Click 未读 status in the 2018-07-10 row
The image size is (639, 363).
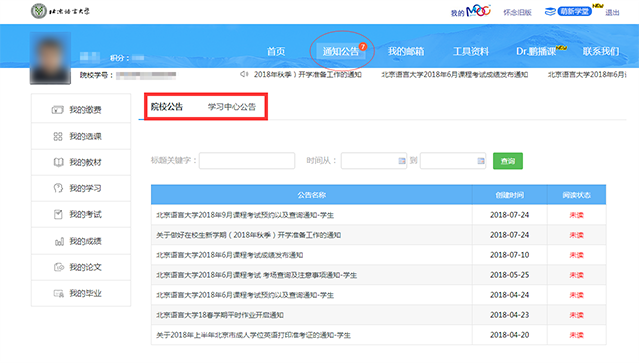tap(576, 255)
